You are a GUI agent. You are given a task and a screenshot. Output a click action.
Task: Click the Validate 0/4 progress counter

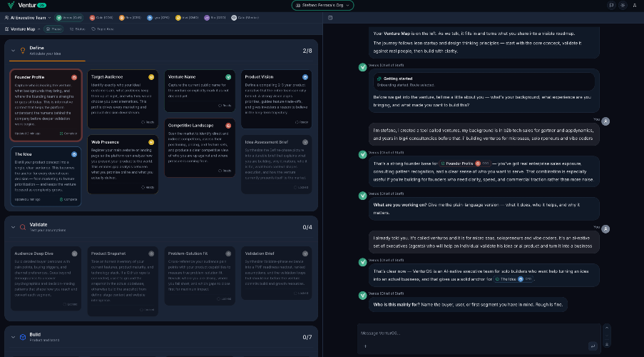[307, 227]
